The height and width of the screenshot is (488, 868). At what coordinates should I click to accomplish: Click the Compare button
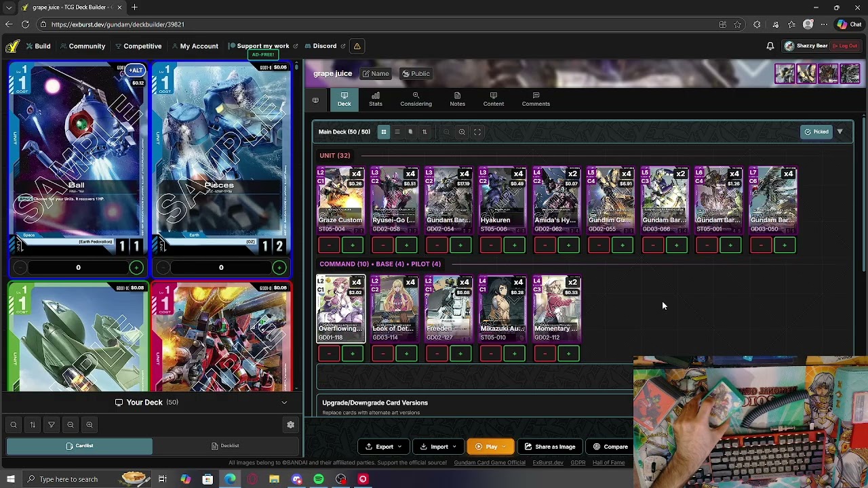pyautogui.click(x=611, y=447)
